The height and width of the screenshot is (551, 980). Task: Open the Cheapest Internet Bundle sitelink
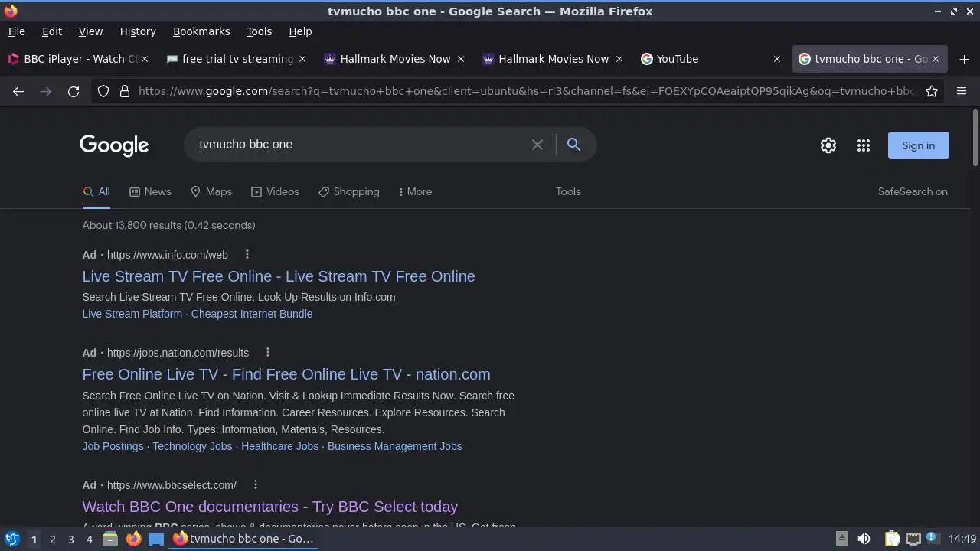[x=252, y=314]
